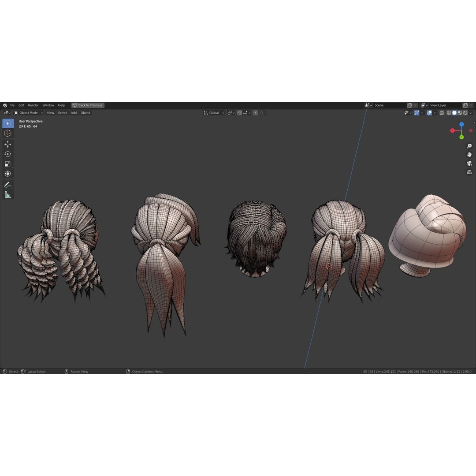Image resolution: width=476 pixels, height=476 pixels.
Task: Open the Blender logo app menu
Action: (x=4, y=105)
